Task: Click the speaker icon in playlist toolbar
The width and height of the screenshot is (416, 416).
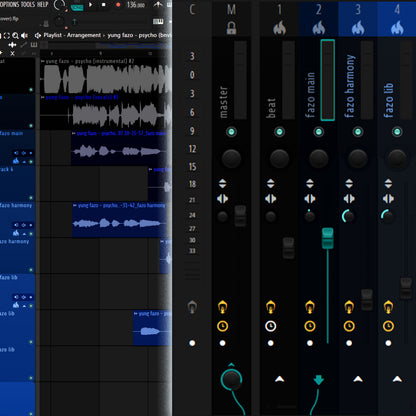Action: 24,35
